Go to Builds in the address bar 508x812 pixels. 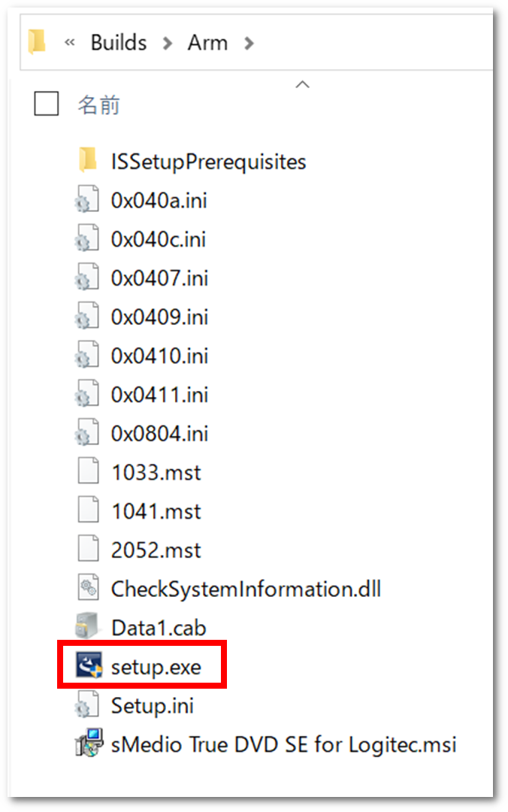(x=119, y=43)
